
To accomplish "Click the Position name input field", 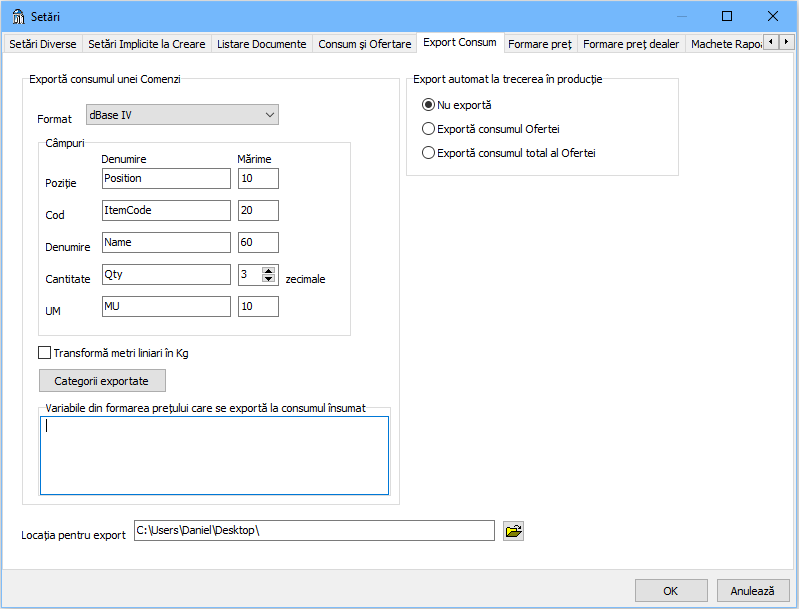I will (x=166, y=178).
